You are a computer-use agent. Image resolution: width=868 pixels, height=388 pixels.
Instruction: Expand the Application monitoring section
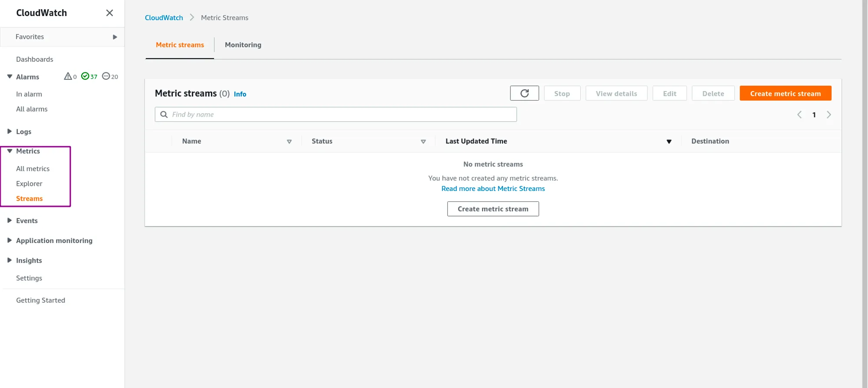10,240
